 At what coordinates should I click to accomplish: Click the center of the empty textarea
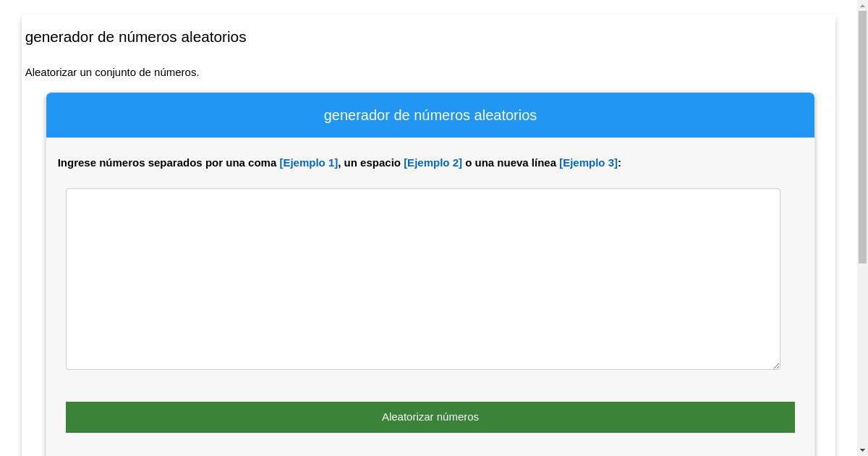[x=423, y=279]
